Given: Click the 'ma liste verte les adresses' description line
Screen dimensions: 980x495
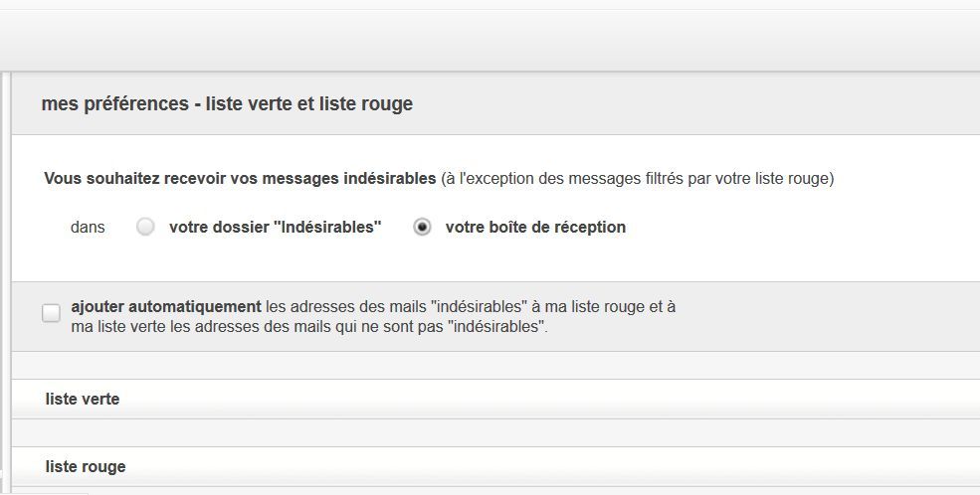Looking at the screenshot, I should (308, 326).
